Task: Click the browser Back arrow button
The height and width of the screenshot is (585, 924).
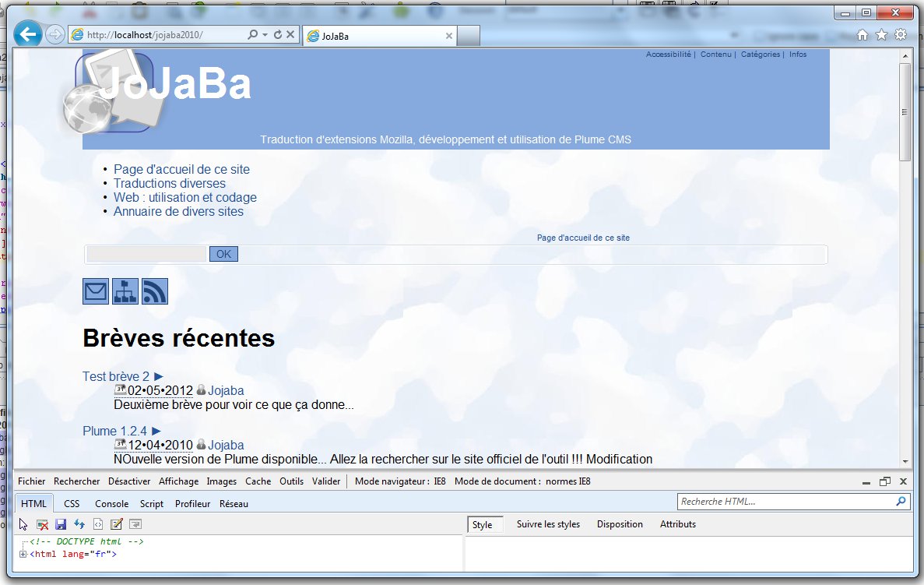Action: [28, 34]
